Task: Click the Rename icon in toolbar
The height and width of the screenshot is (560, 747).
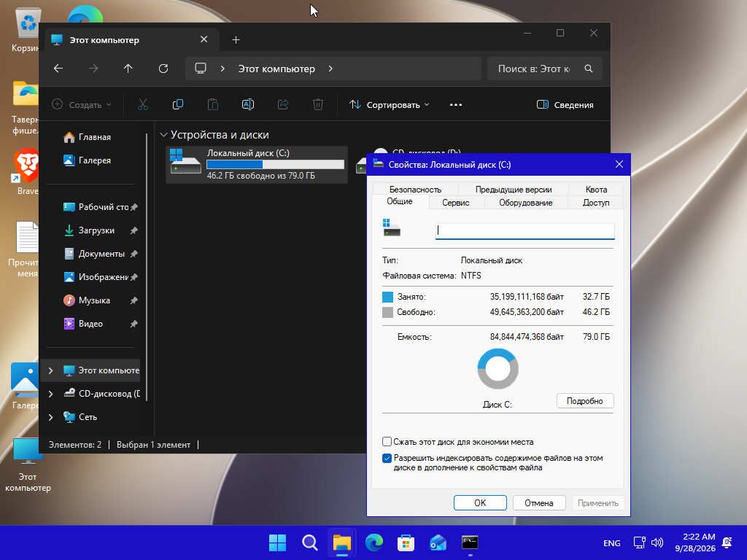Action: click(x=248, y=104)
